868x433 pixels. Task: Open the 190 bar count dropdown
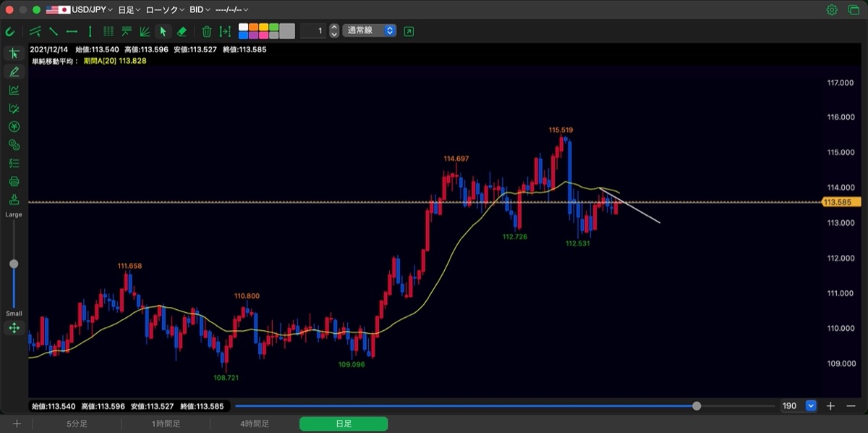point(811,406)
